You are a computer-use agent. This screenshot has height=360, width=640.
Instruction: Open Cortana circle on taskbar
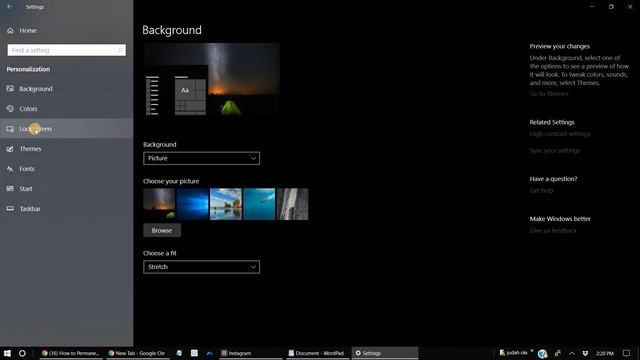tap(22, 353)
